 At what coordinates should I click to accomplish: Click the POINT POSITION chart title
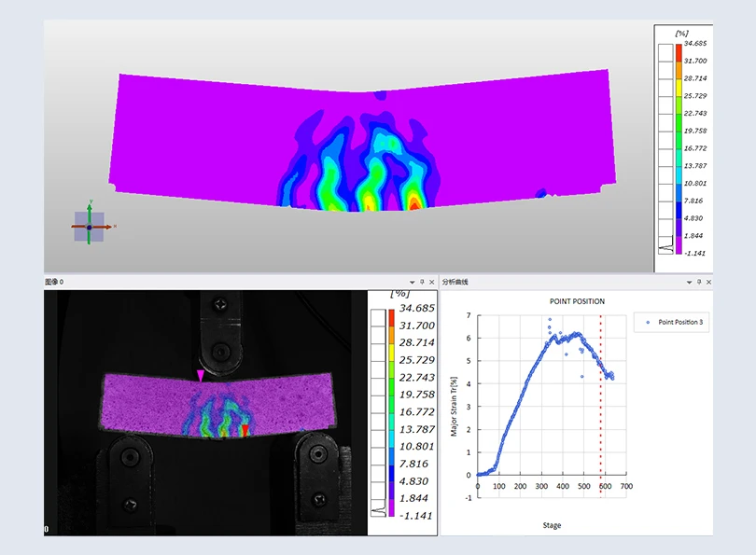[x=577, y=301]
